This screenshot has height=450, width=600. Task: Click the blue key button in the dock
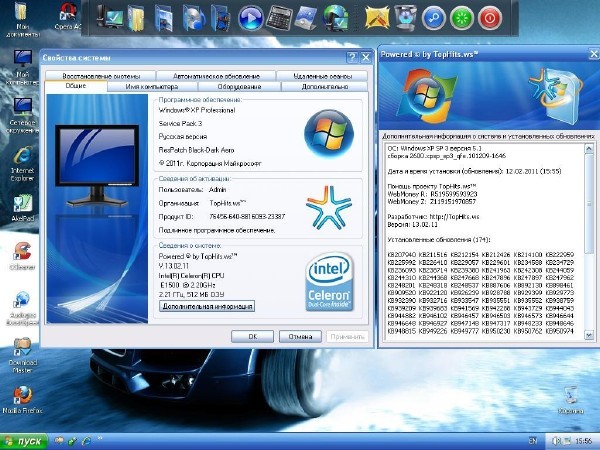coord(434,18)
